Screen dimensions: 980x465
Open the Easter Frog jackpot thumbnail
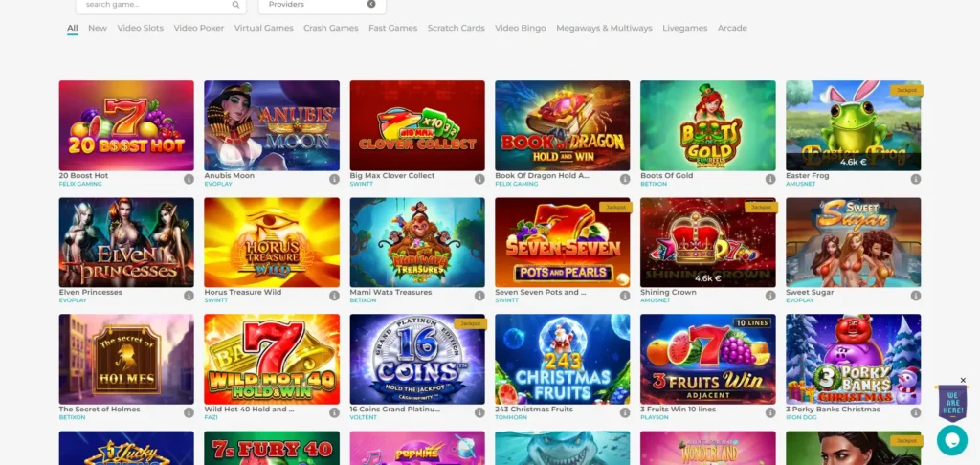coord(853,125)
